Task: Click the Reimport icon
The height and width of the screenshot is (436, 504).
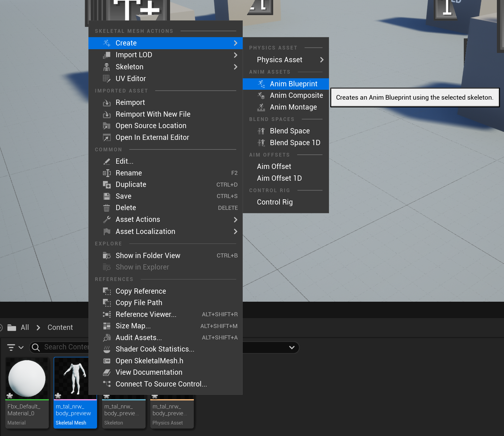Action: coord(106,103)
